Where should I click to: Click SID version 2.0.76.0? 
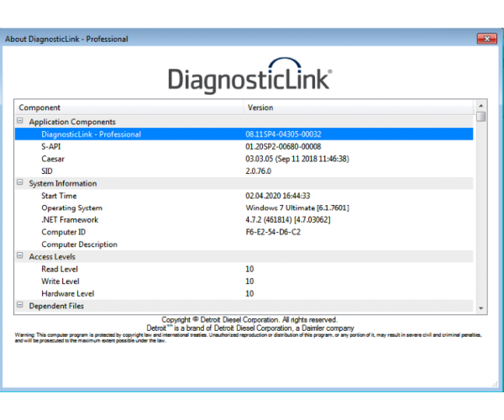tap(259, 171)
